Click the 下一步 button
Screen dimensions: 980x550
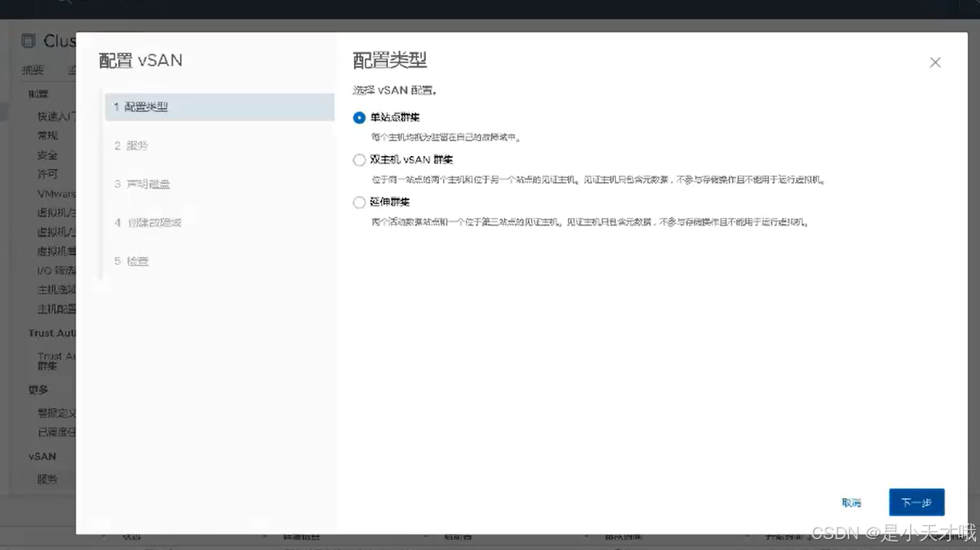point(917,502)
